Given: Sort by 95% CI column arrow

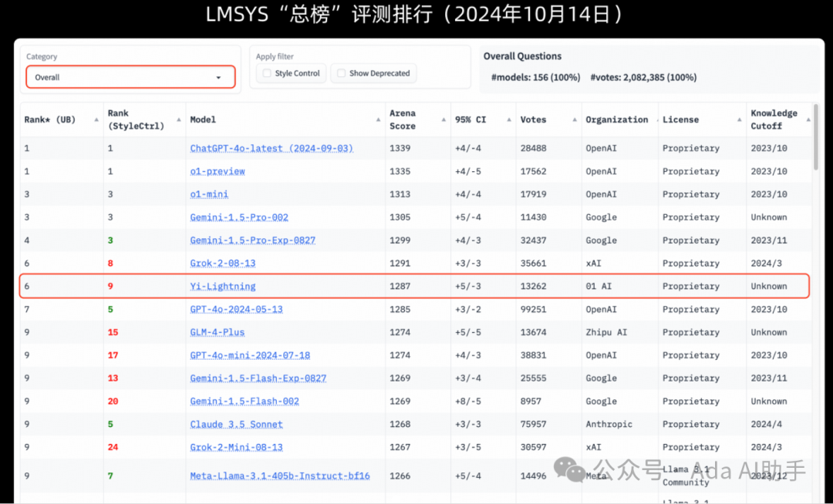Looking at the screenshot, I should pyautogui.click(x=509, y=120).
